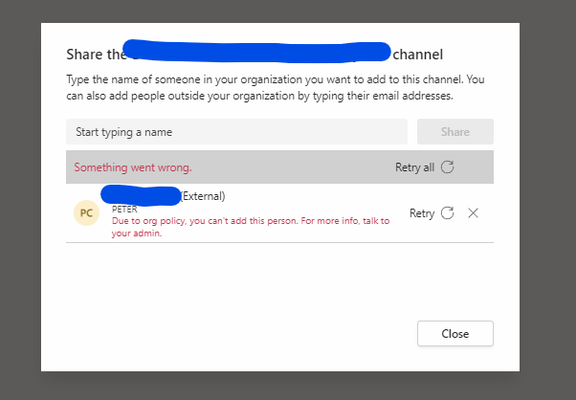This screenshot has width=576, height=400.
Task: Click the "Retry all" text label
Action: click(x=414, y=167)
